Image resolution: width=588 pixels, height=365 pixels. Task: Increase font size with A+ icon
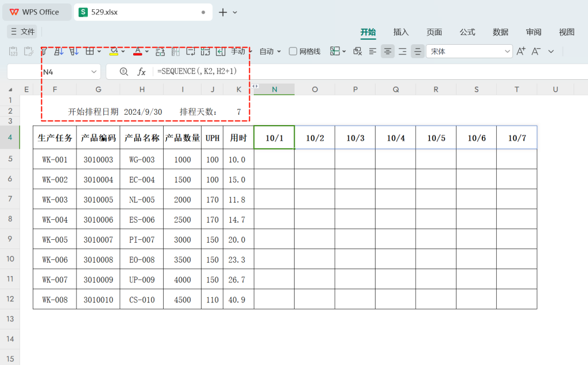(x=521, y=51)
